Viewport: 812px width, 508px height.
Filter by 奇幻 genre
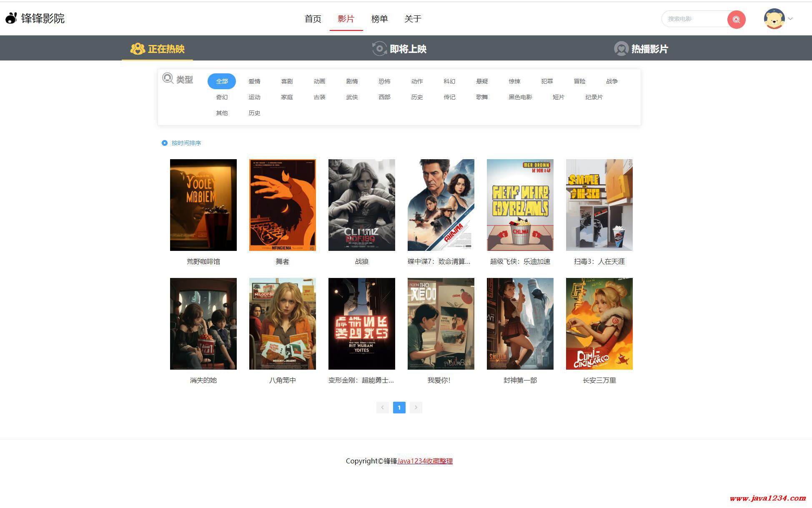coord(222,97)
